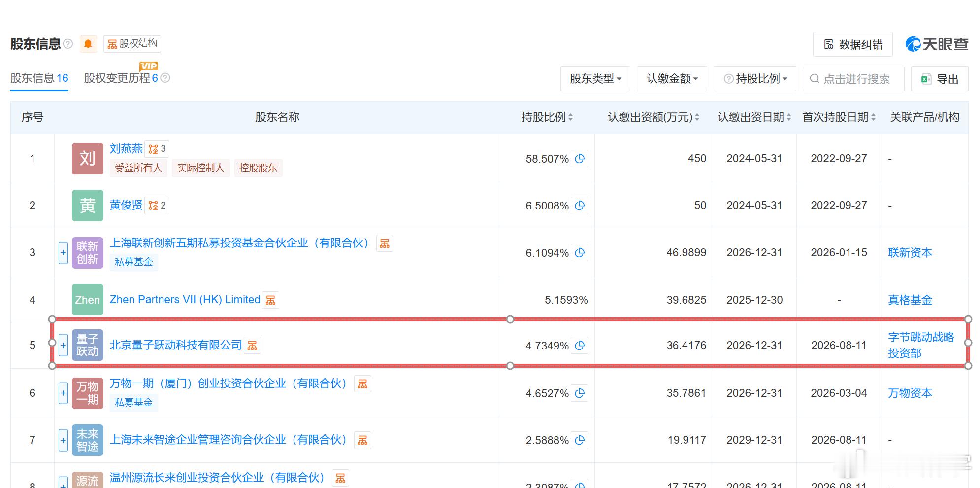Open pie chart for the 6.5008% stake

coord(580,206)
